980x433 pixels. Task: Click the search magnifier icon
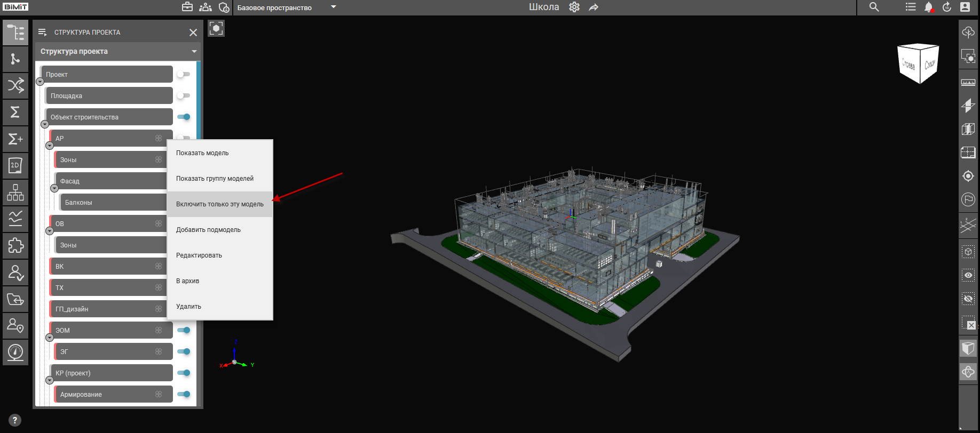(874, 7)
